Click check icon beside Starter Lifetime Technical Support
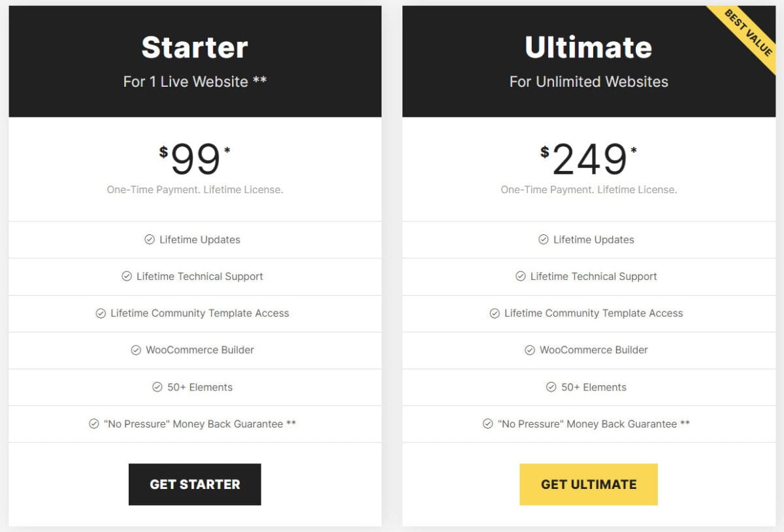This screenshot has width=784, height=532. [x=127, y=276]
